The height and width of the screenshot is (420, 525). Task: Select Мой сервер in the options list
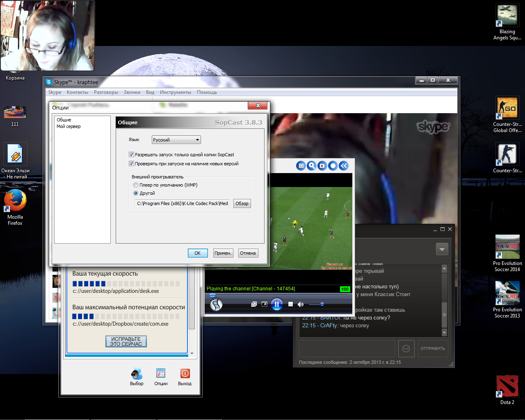[68, 126]
